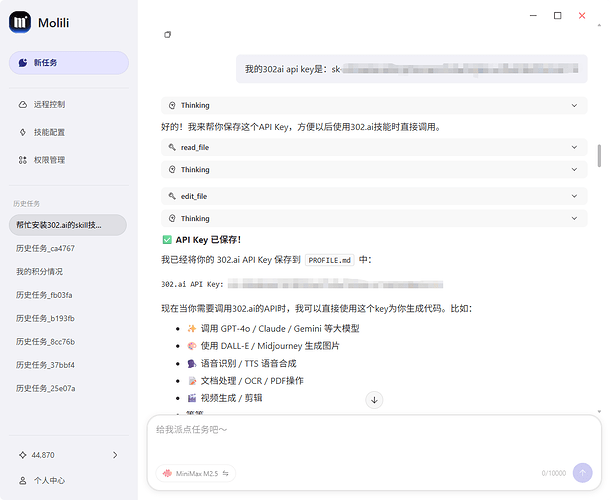Open 权限管理 permission management
611x500 pixels.
pos(49,160)
